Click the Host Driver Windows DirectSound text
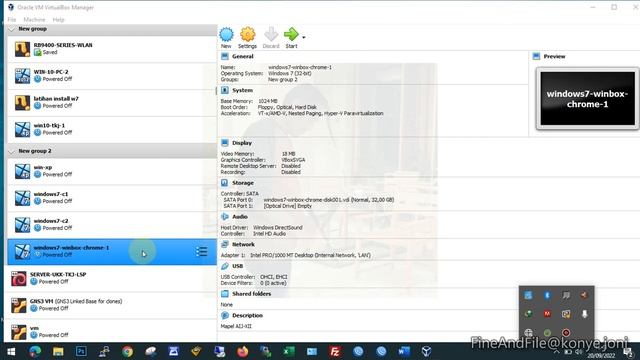Viewport: 640px width, 360px height. tap(278, 228)
